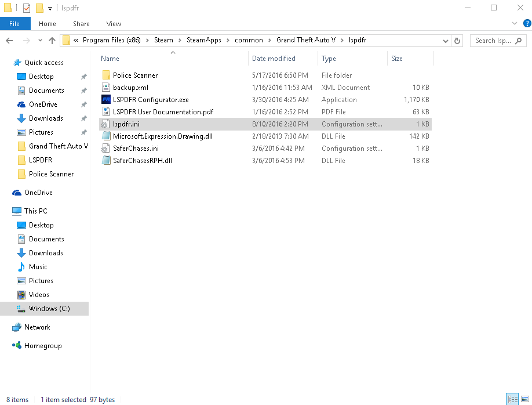The image size is (532, 405).
Task: Open Homegroup in the navigation pane
Action: coord(43,346)
